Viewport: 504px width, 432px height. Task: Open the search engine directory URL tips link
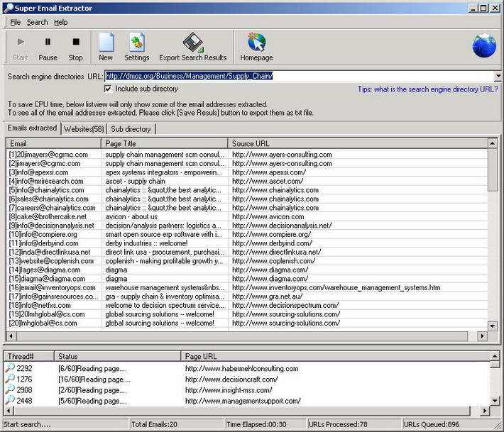click(x=428, y=89)
